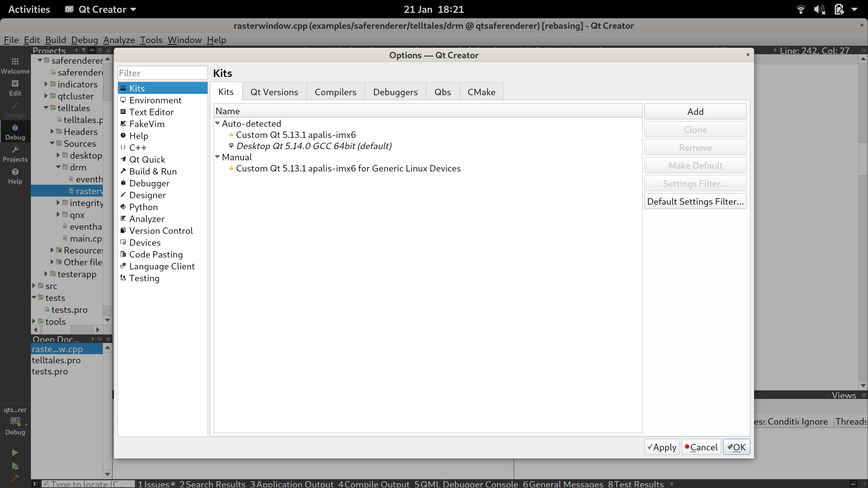Open the Qt Creator app menu dropdown
The image size is (868, 488).
pyautogui.click(x=101, y=9)
